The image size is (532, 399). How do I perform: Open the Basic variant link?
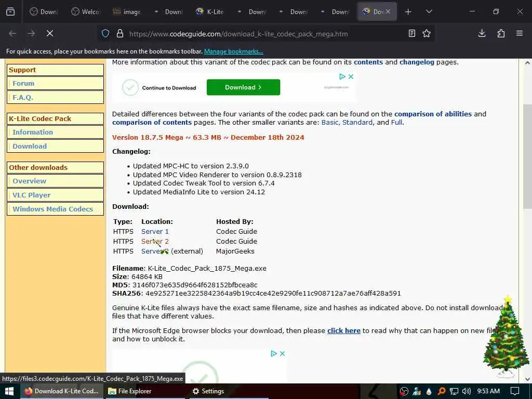[330, 122]
